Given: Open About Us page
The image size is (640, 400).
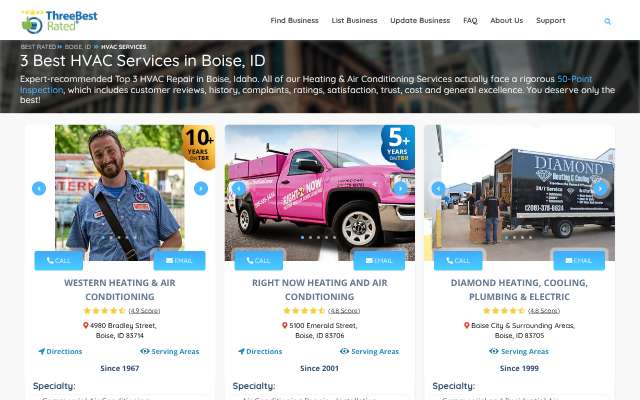Looking at the screenshot, I should click(507, 20).
